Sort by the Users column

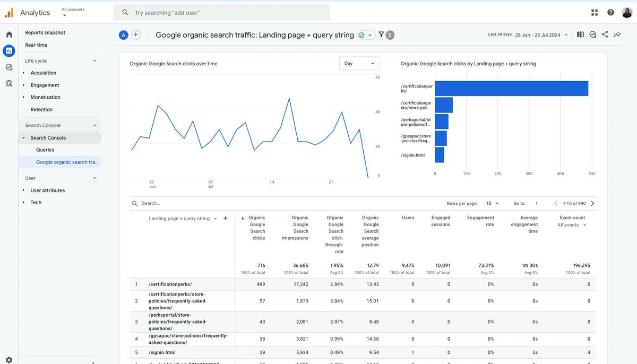[x=408, y=218]
